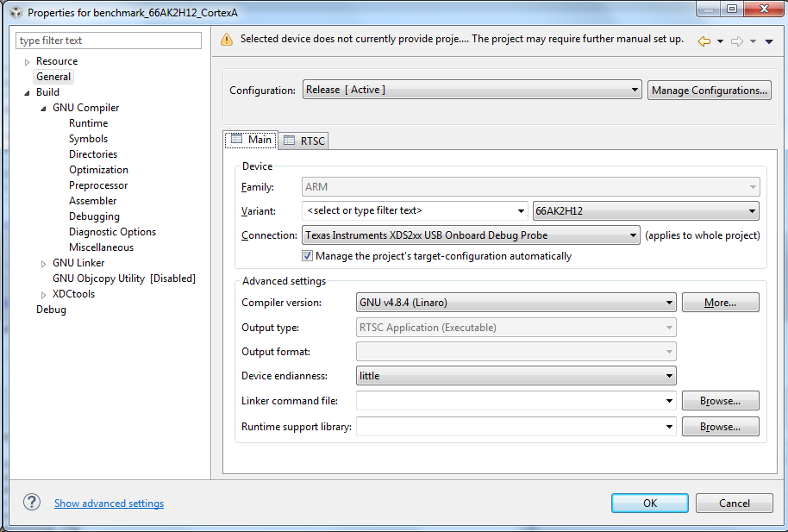Uncheck Manage the project's target-configuration automatically
The width and height of the screenshot is (788, 532).
pyautogui.click(x=307, y=256)
